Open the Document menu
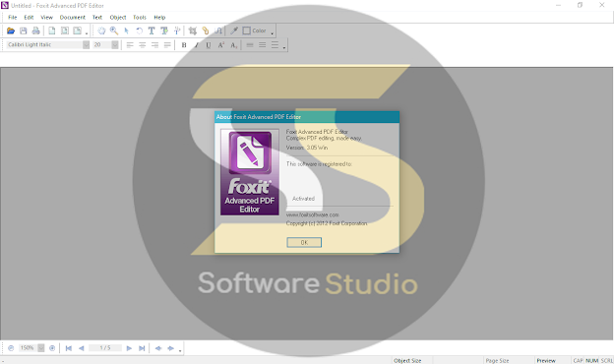This screenshot has width=614, height=364. tap(73, 18)
